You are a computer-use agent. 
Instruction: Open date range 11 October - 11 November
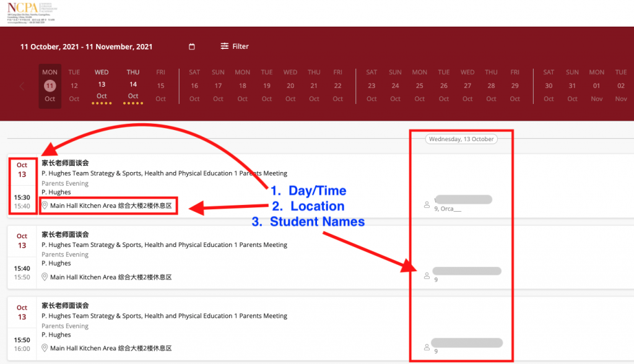click(x=86, y=46)
